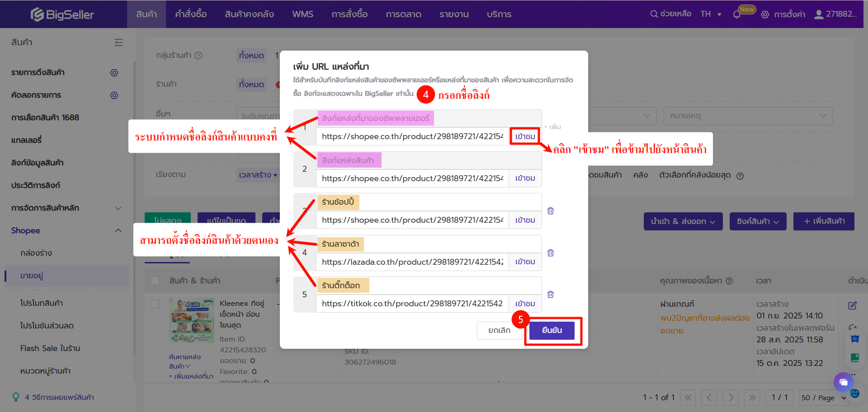Viewport: 868px width, 412px height.
Task: Open the สินค้าคงคลัง top menu
Action: pos(249,14)
